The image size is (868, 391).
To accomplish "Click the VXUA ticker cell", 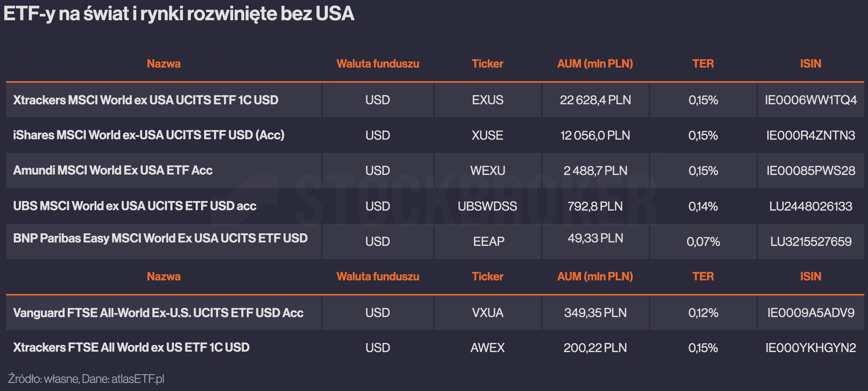I will 488,313.
